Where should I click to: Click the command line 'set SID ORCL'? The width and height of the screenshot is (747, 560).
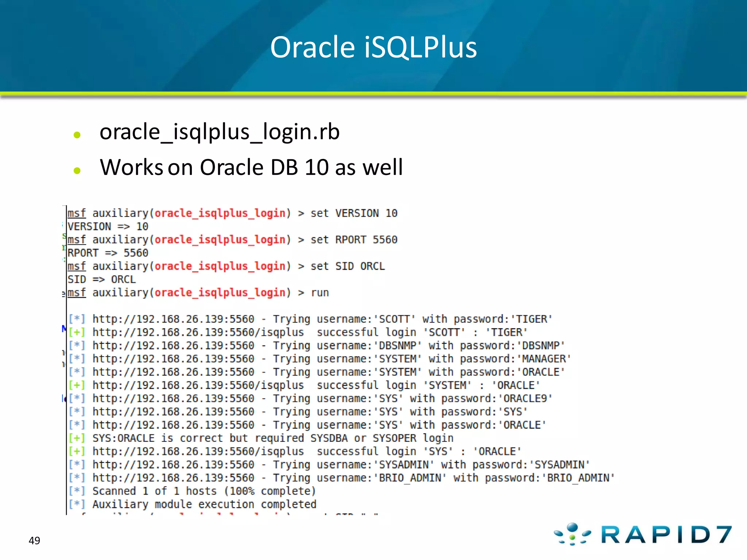tap(226, 267)
